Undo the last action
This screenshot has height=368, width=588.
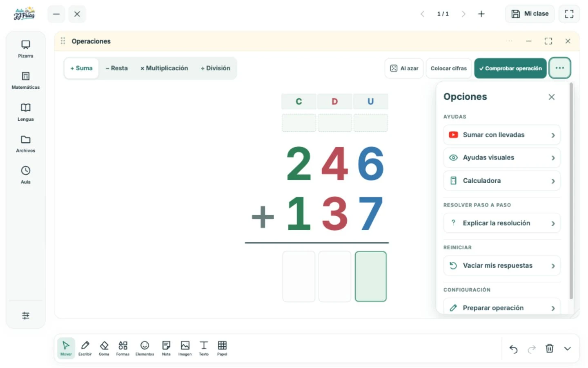(513, 349)
